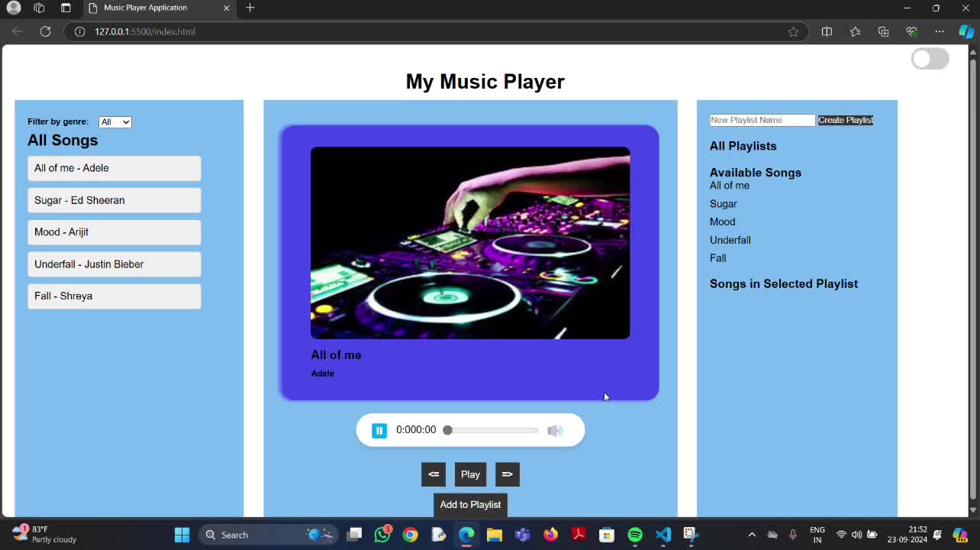Open the weather widget 83°F Partly cloudy

46,535
